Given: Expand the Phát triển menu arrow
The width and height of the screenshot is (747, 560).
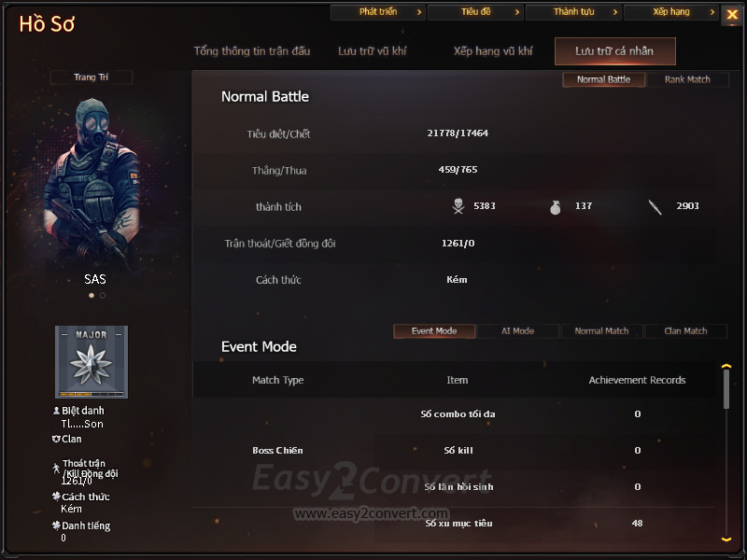Looking at the screenshot, I should (x=419, y=12).
